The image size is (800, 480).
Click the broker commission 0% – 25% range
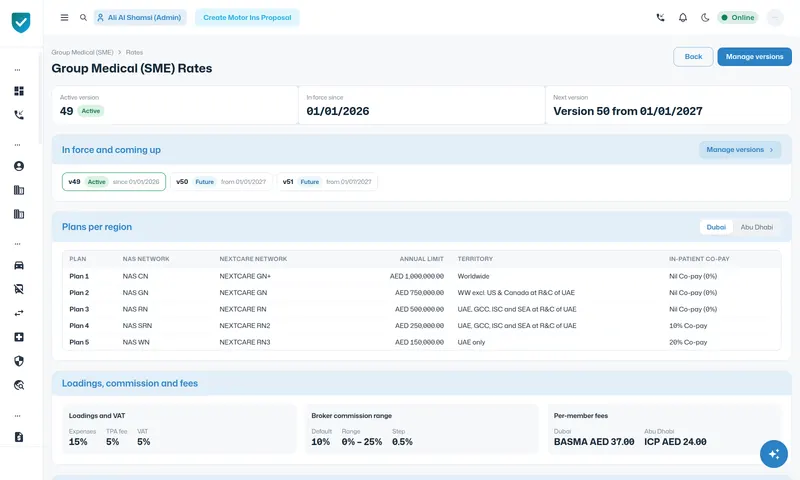(362, 442)
